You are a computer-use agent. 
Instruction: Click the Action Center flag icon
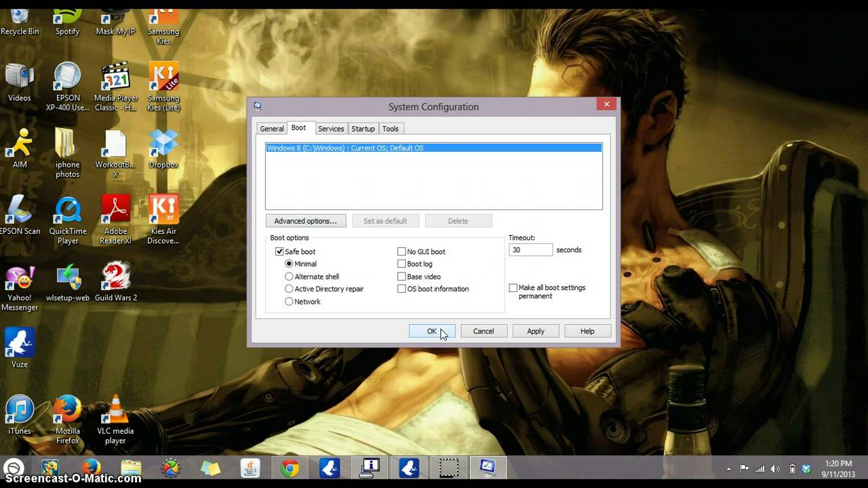pos(745,468)
